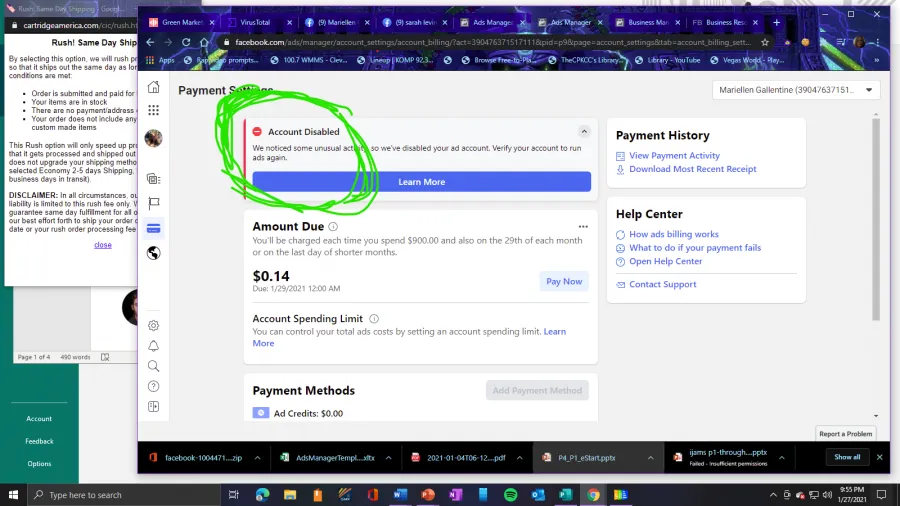The width and height of the screenshot is (900, 506).
Task: Open the settings gear in Ads Manager sidebar
Action: point(153,325)
